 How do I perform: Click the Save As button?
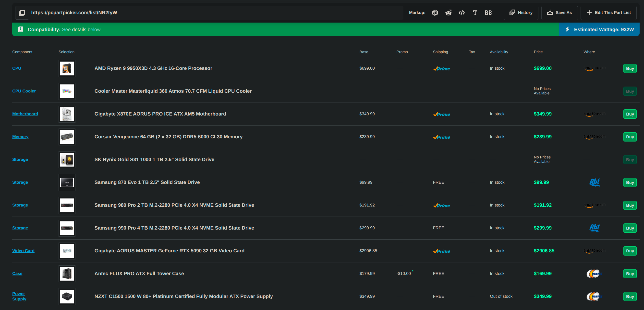coord(559,13)
